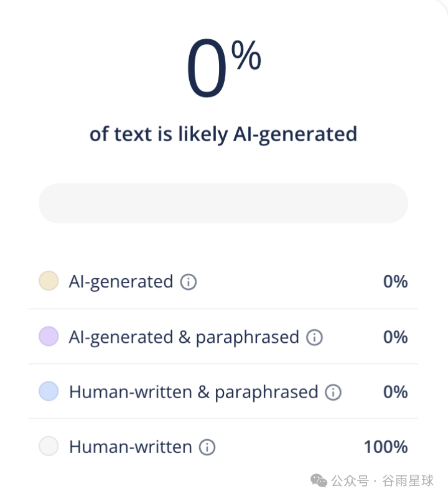
Task: Select the beige AI-generated color dot
Action: click(x=49, y=281)
